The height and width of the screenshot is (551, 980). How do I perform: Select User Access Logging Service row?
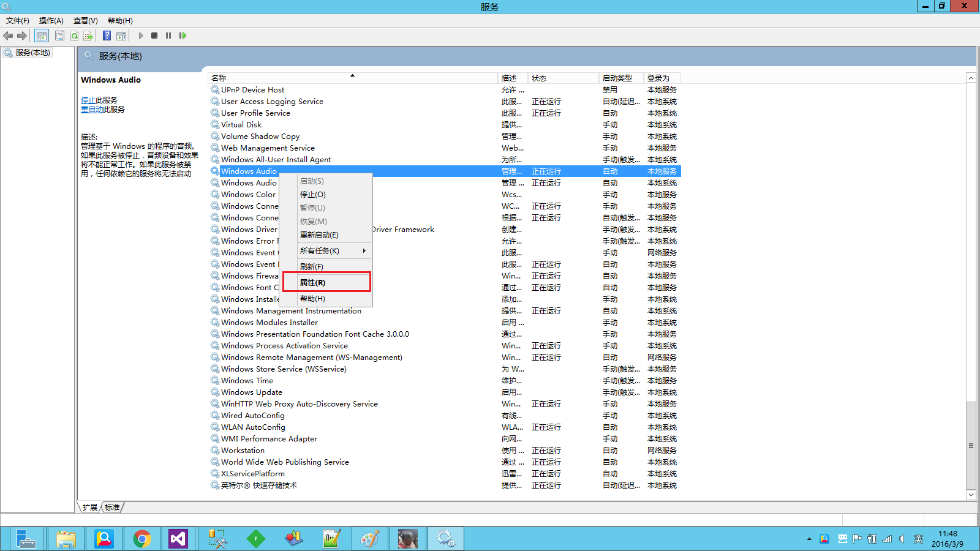(x=445, y=102)
